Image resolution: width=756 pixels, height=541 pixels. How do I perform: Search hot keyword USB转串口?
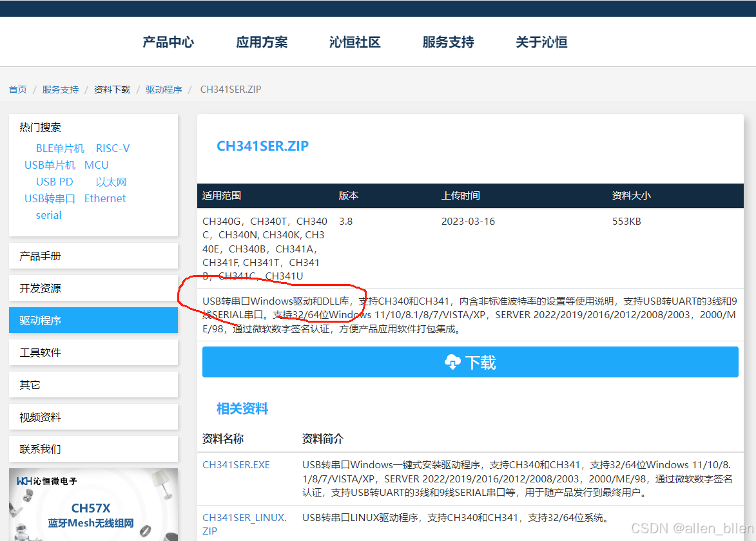pos(50,198)
